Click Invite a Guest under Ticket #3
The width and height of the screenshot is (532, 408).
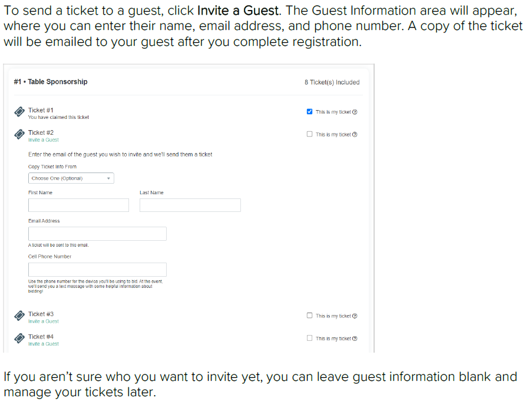tap(44, 321)
